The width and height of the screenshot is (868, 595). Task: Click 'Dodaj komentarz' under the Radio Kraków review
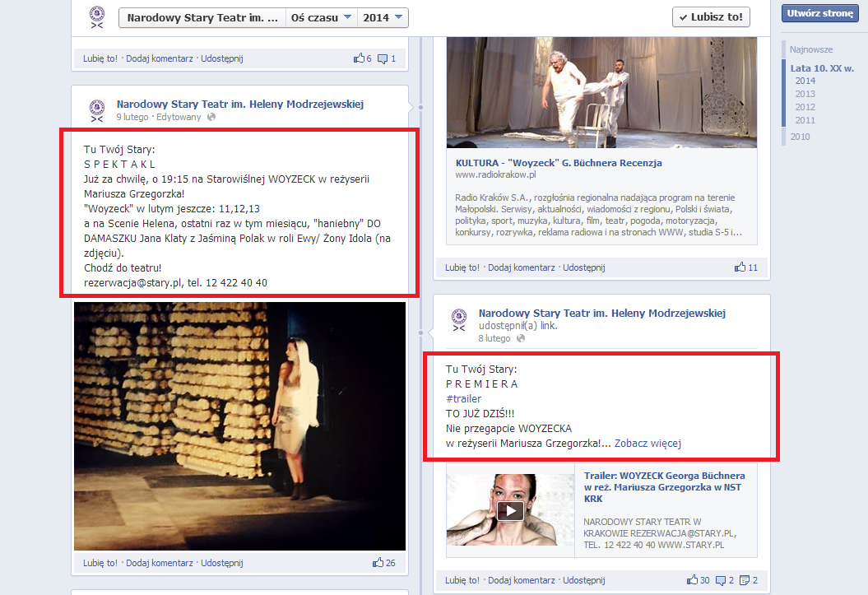[x=522, y=268]
